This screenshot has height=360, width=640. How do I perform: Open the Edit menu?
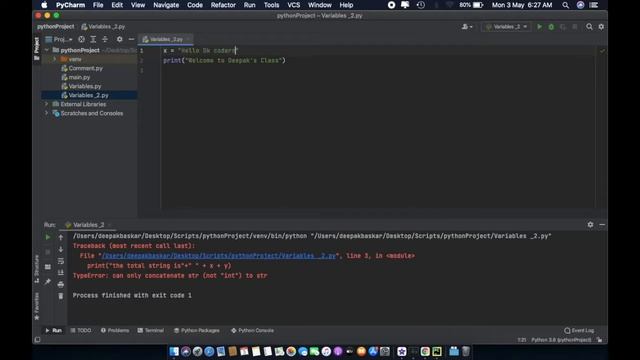point(117,5)
